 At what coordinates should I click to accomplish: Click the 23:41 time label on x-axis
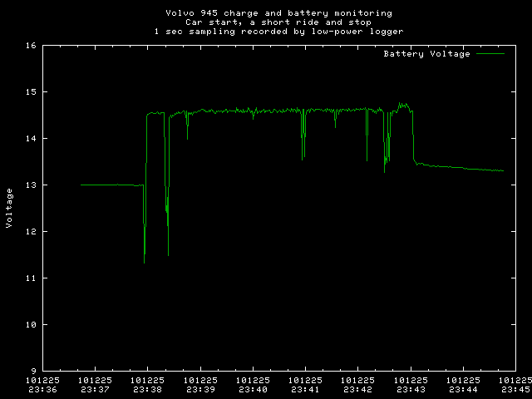click(305, 389)
